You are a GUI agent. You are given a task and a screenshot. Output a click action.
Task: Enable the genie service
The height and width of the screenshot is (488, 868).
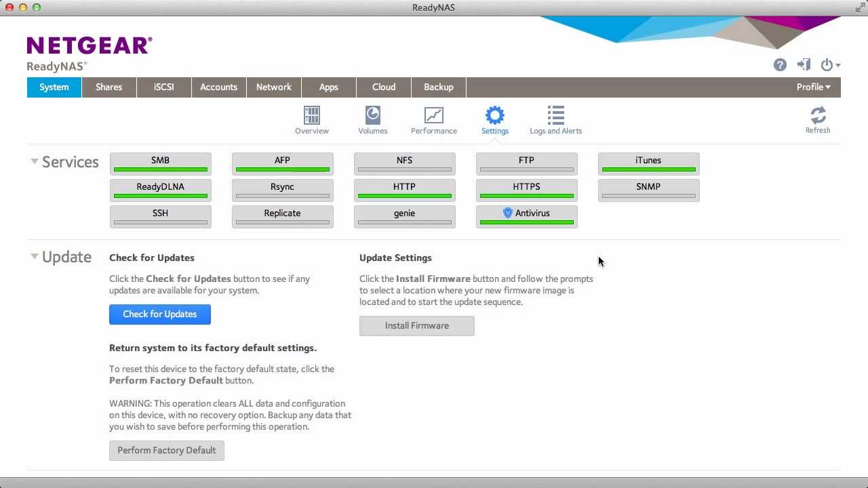pyautogui.click(x=405, y=216)
